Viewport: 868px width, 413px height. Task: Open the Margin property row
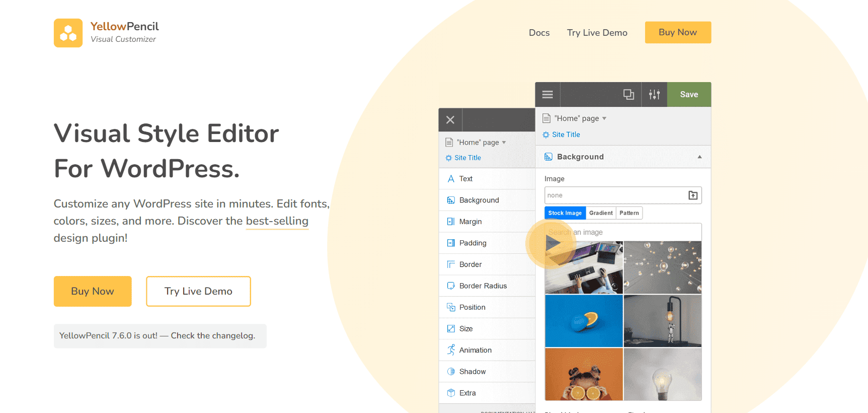(x=487, y=222)
